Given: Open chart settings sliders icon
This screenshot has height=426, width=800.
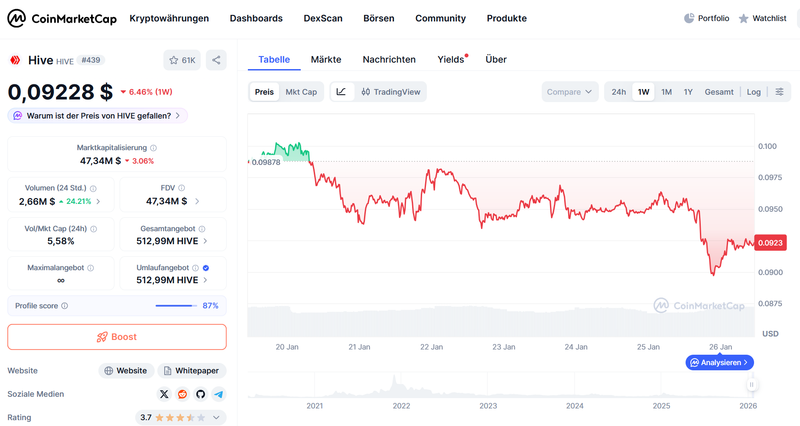Looking at the screenshot, I should pyautogui.click(x=780, y=92).
